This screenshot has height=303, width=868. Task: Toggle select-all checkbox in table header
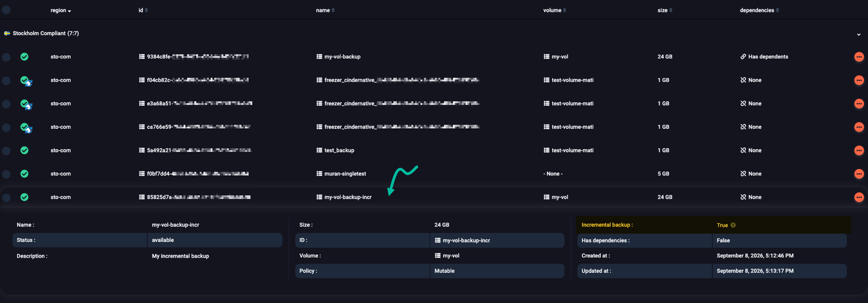pyautogui.click(x=6, y=9)
